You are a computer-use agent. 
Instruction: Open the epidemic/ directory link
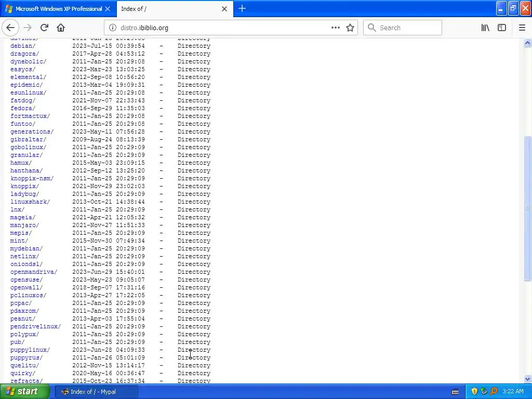(x=26, y=85)
